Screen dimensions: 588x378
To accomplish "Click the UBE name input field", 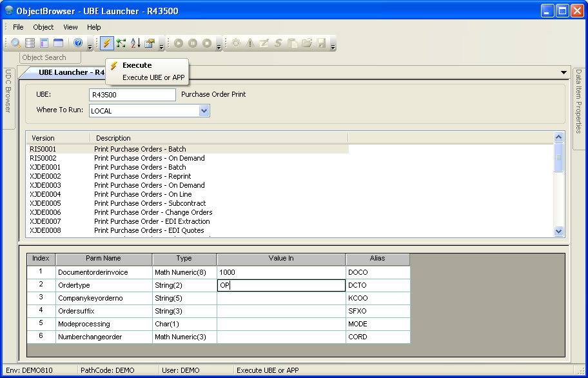I will (x=133, y=94).
